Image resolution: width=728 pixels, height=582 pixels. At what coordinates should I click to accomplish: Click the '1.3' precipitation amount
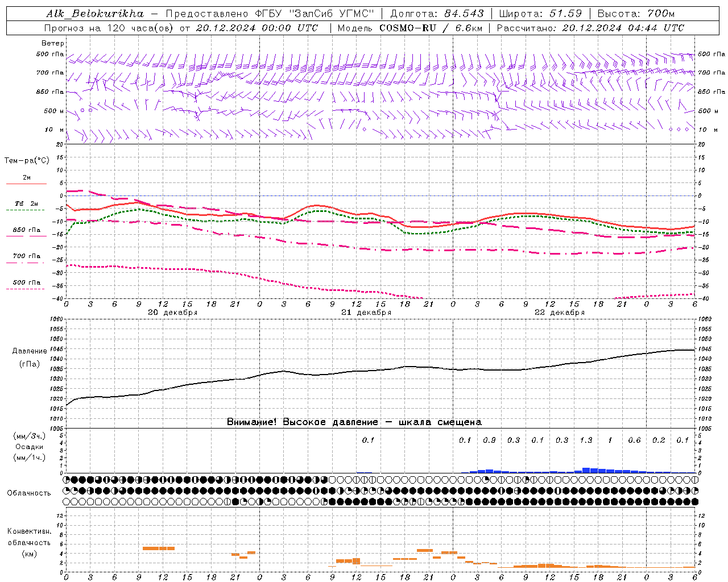[x=586, y=440]
